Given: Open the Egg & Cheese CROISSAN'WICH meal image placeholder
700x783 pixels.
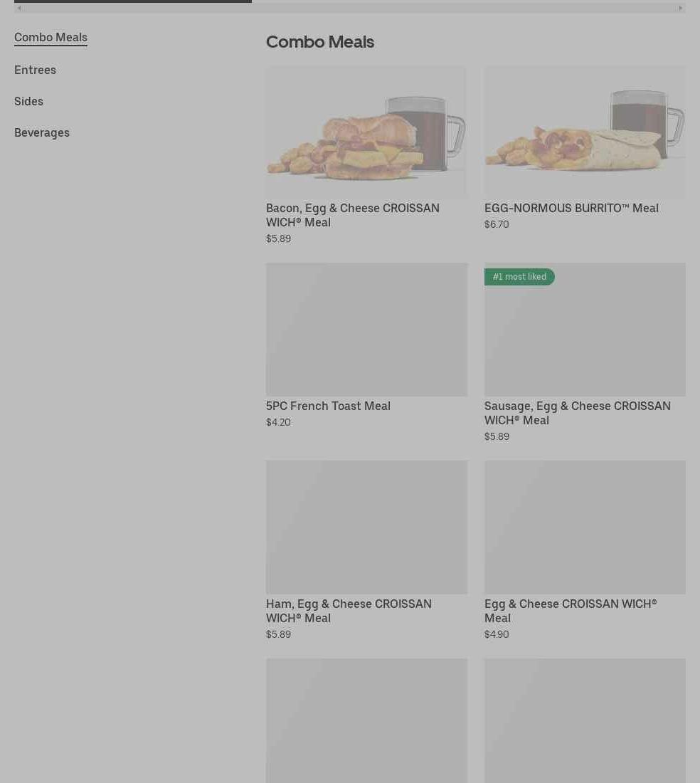Looking at the screenshot, I should coord(585,527).
